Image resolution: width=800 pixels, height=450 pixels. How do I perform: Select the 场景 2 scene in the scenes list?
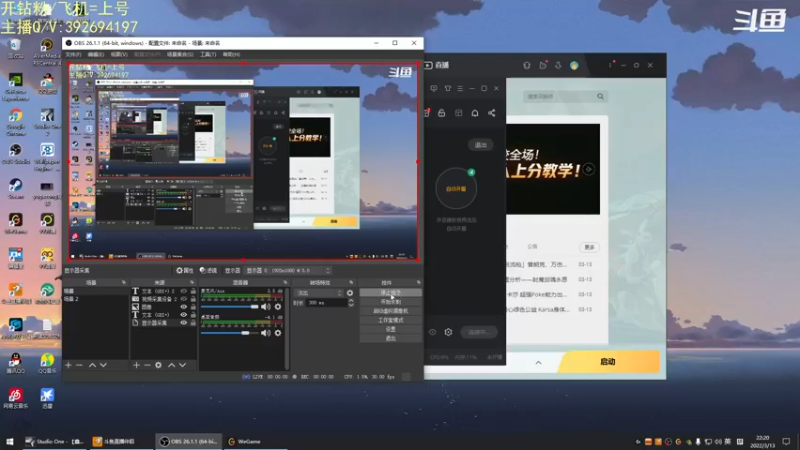tap(95, 298)
